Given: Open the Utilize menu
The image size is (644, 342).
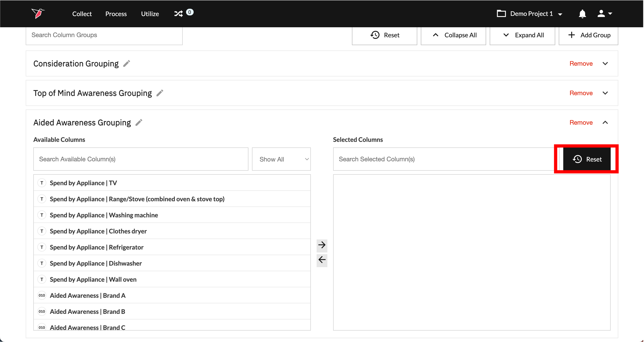Looking at the screenshot, I should point(150,14).
